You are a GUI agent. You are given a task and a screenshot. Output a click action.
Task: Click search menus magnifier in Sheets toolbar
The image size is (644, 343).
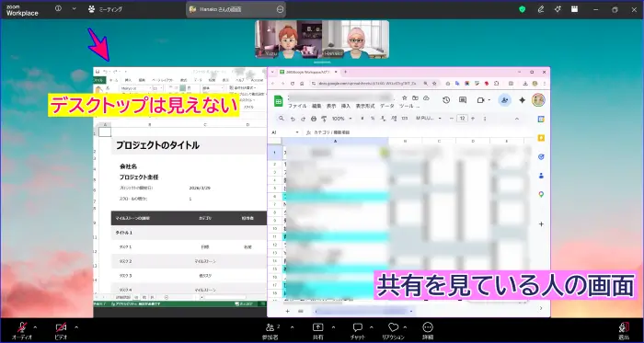[x=282, y=119]
